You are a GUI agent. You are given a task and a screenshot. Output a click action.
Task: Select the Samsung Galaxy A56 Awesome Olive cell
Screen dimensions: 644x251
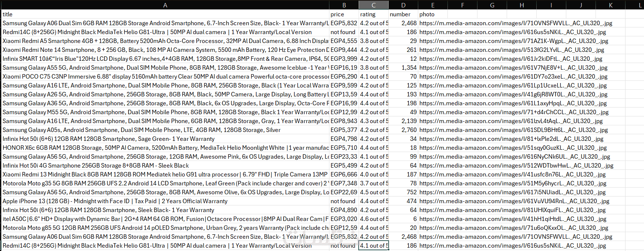pos(165,192)
